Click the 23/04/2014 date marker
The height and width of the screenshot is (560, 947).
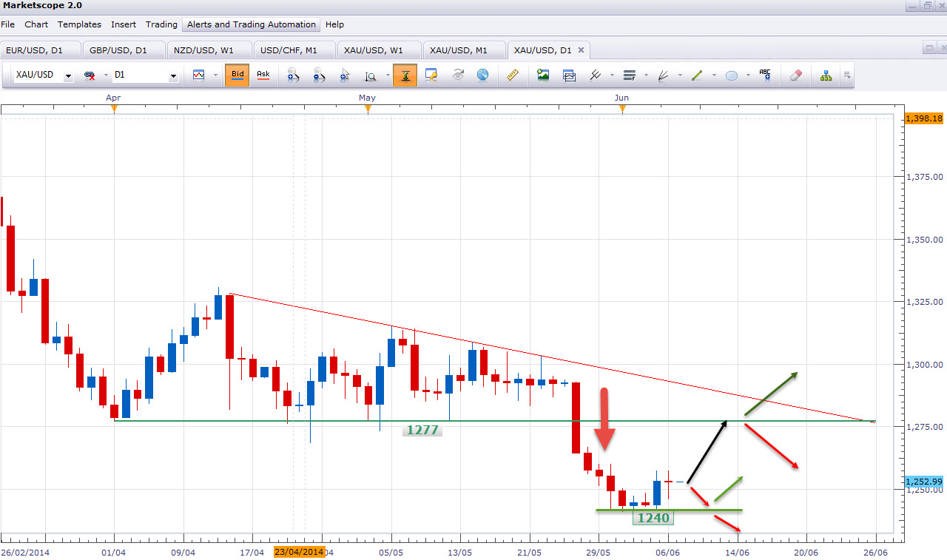pos(299,552)
